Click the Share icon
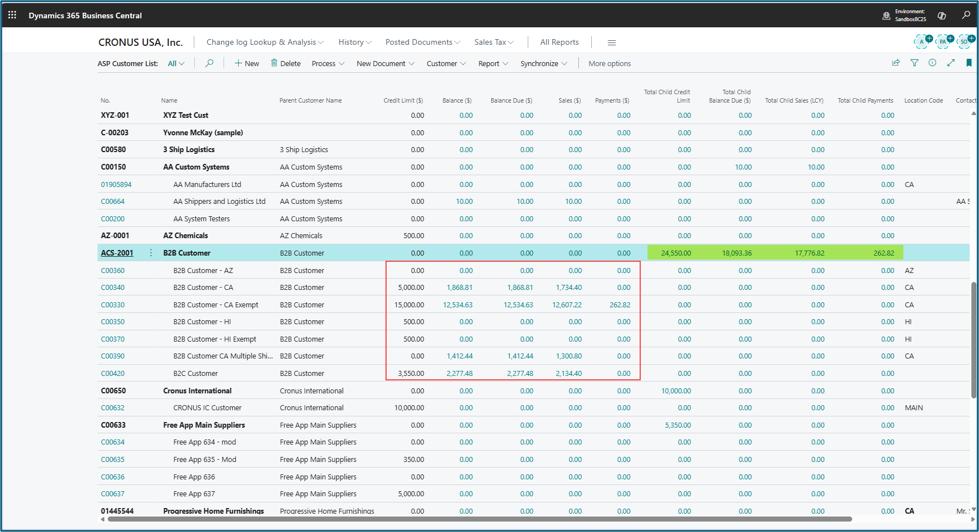Image resolution: width=979 pixels, height=532 pixels. coord(895,63)
